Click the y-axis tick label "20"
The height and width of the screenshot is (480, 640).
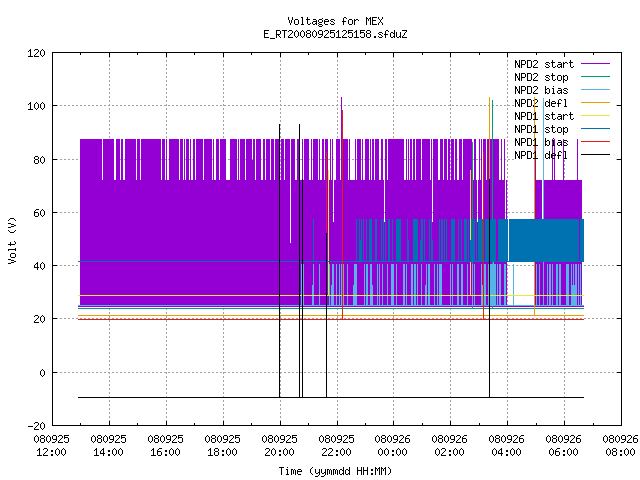[39, 319]
